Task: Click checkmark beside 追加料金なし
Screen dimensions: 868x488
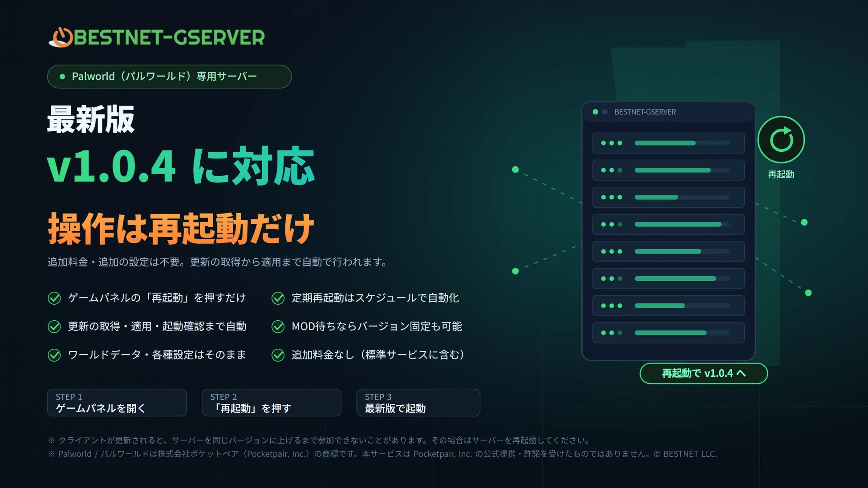Action: [278, 355]
